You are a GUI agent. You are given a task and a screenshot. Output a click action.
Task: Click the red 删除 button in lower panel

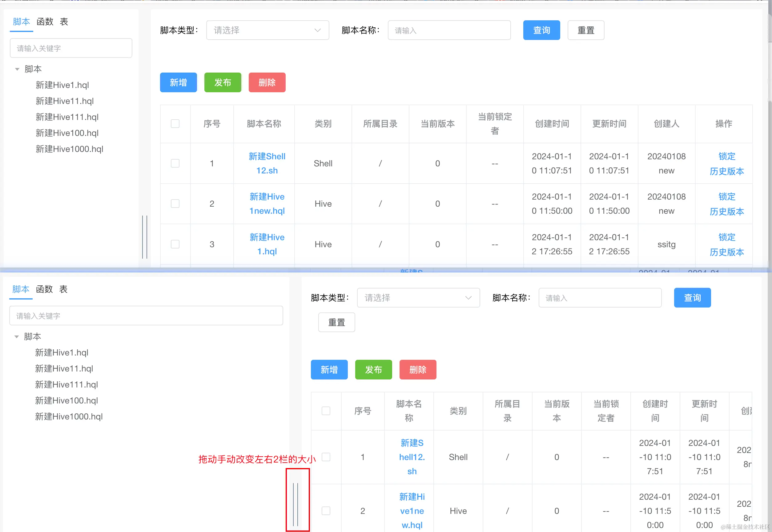pyautogui.click(x=418, y=370)
